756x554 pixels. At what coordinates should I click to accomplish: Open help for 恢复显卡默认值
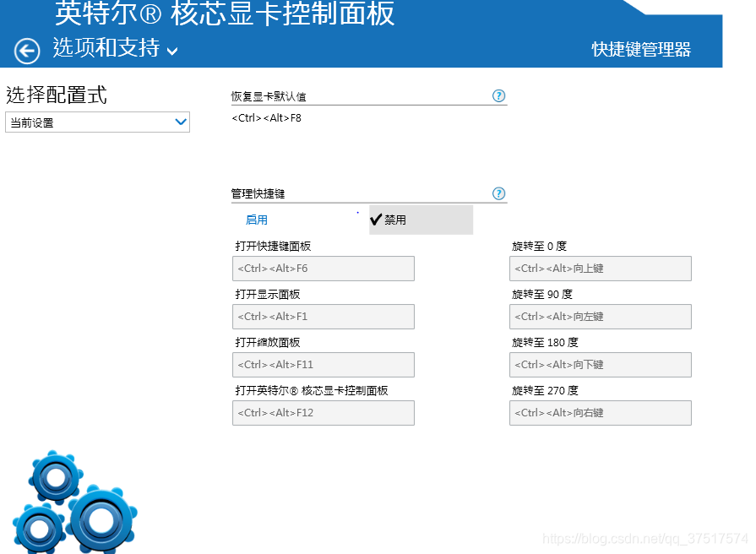[498, 96]
